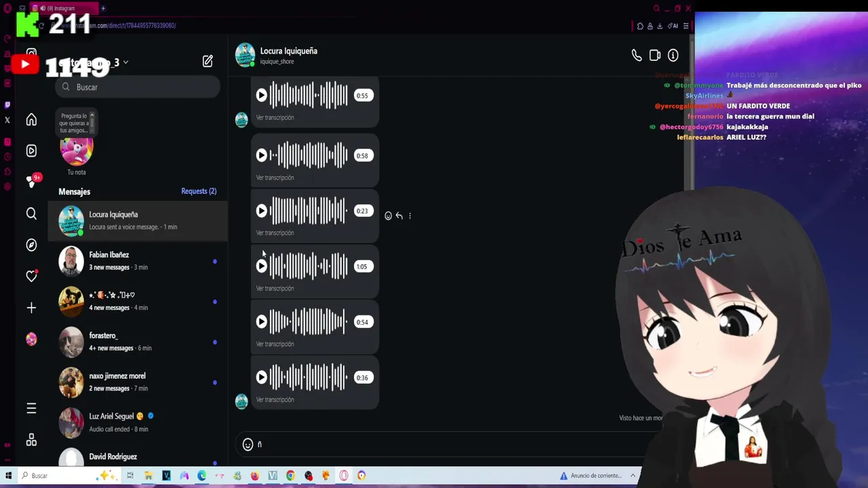868x488 pixels.
Task: Seek within the 0:36 voice message waveform
Action: click(x=309, y=378)
